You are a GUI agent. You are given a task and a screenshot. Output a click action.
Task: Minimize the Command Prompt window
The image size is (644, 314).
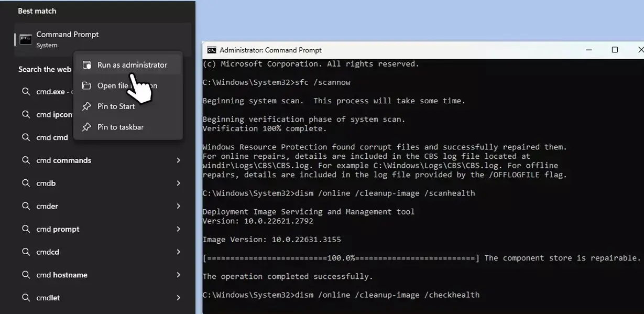click(x=590, y=50)
